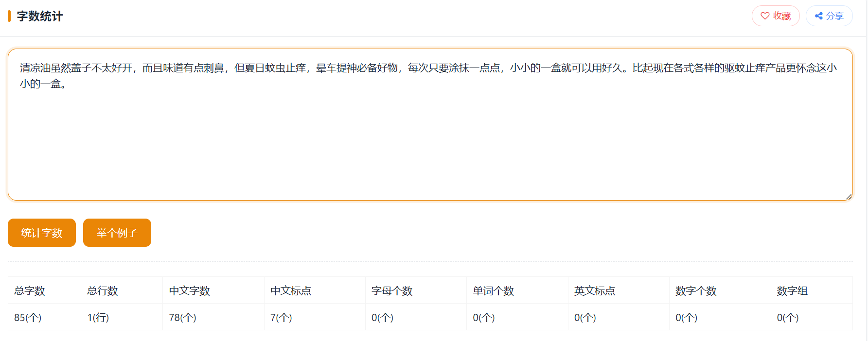
Task: Click the textarea resize handle corner
Action: [849, 196]
